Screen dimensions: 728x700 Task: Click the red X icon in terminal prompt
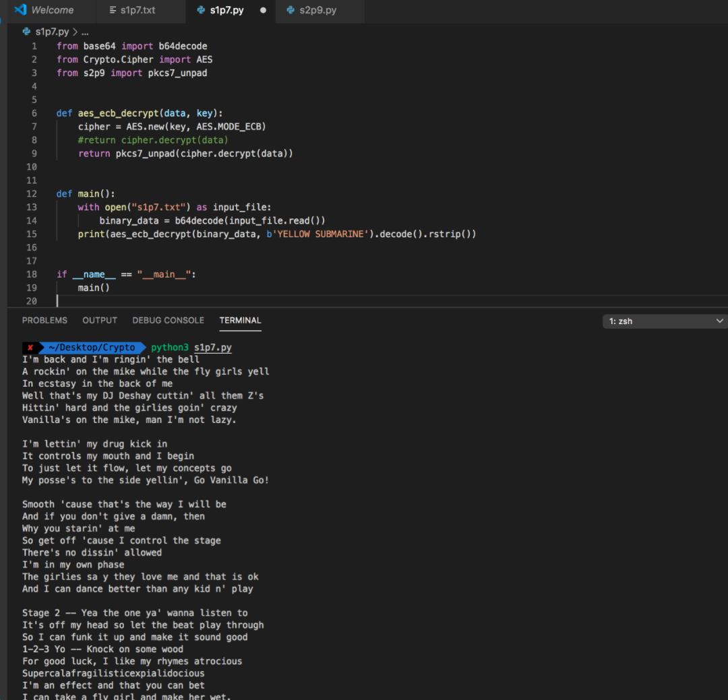point(30,348)
